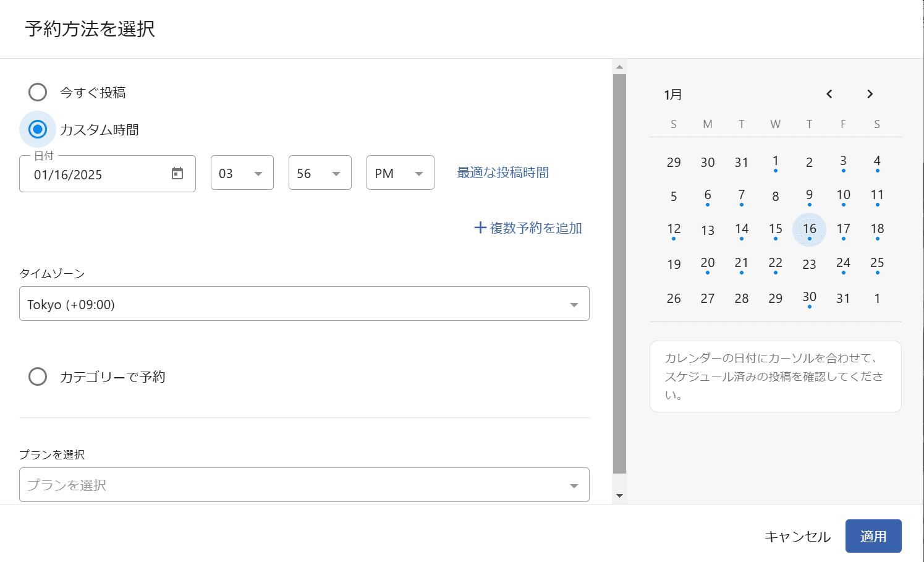Select the カテゴリーで予約 radio button
The width and height of the screenshot is (924, 562).
point(38,377)
